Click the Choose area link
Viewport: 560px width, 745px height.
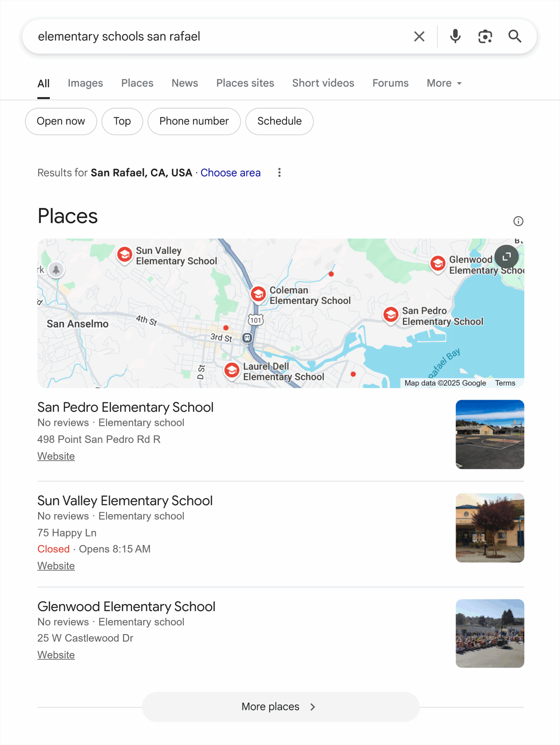click(x=231, y=173)
